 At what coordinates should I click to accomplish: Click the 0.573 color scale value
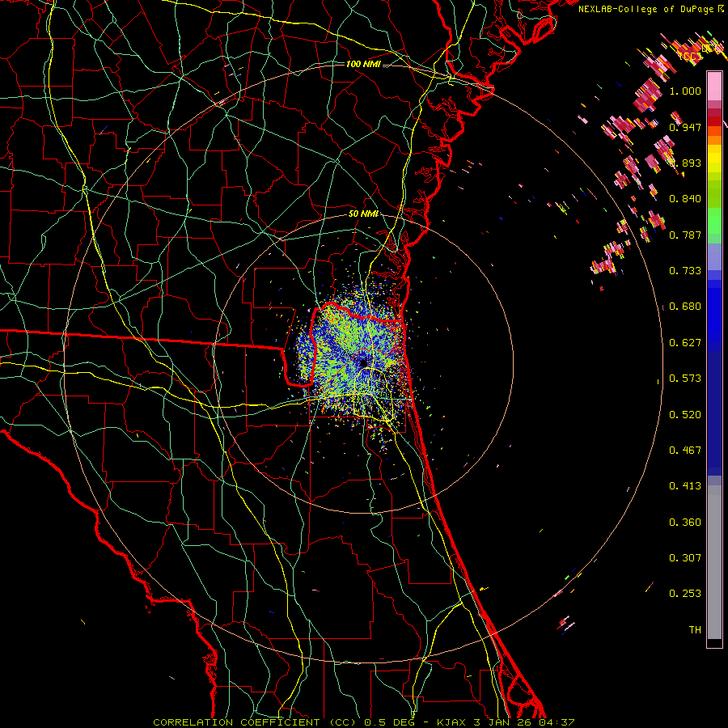click(x=685, y=379)
